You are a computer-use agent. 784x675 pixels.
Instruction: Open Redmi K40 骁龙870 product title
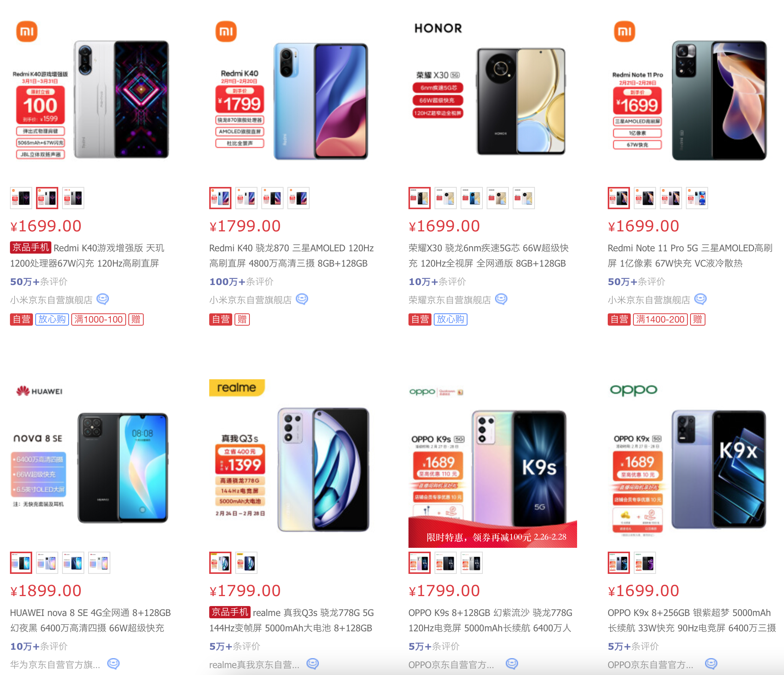pos(291,256)
